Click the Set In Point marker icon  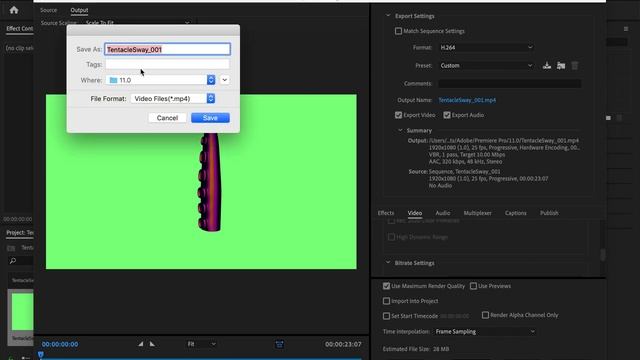click(x=140, y=344)
